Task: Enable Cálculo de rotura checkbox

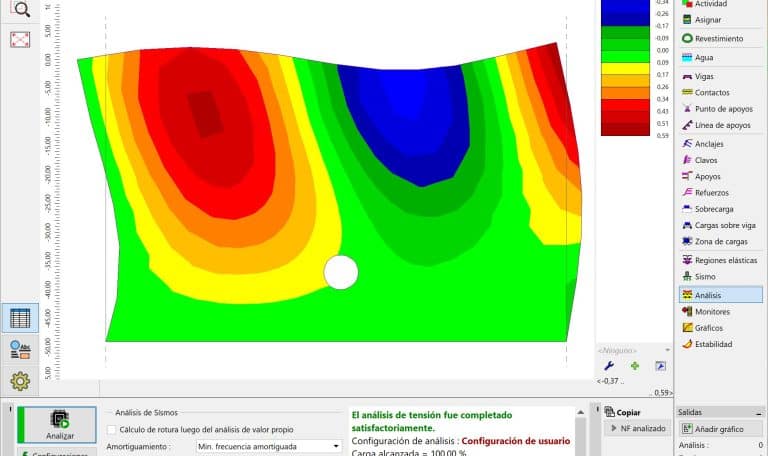Action: [112, 430]
